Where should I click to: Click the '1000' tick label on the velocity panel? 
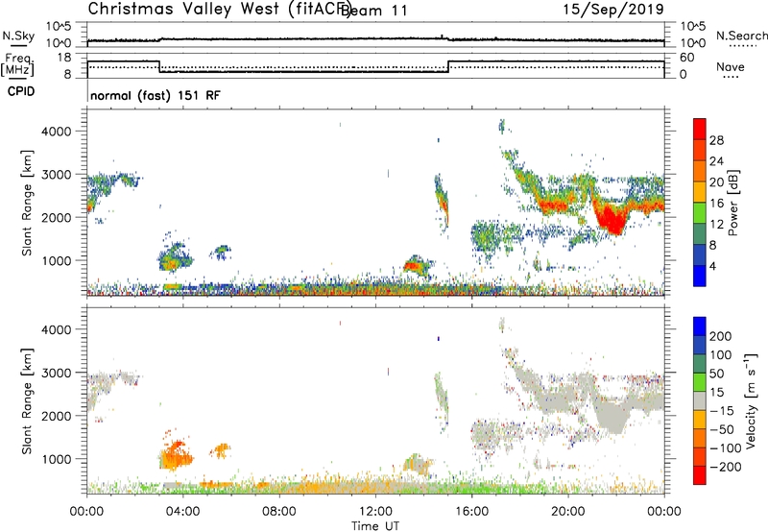[x=56, y=459]
